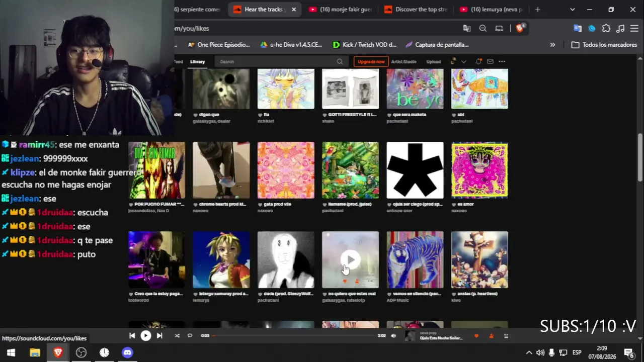Open 'u-he Diva v1.4.5.CE...' bookmark

291,45
